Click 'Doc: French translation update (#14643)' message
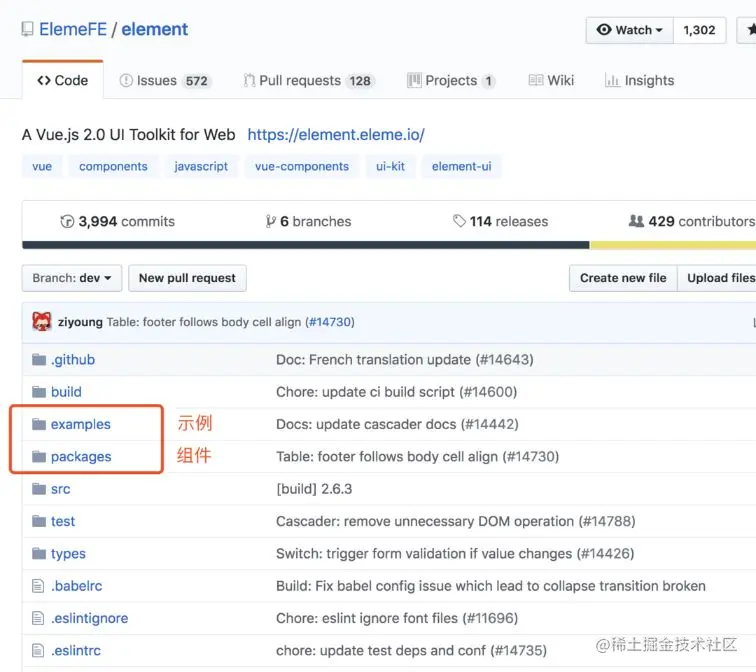Image resolution: width=756 pixels, height=672 pixels. click(x=405, y=360)
